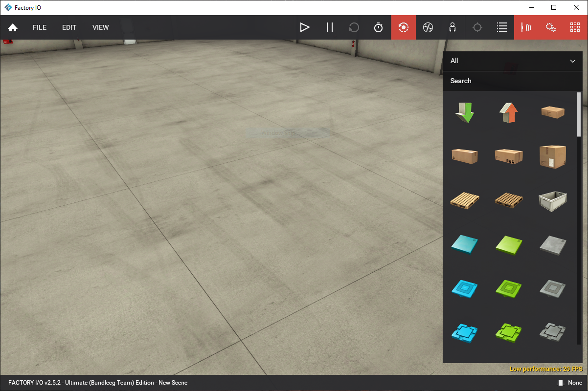Screen dimensions: 588x391
Task: Toggle the parts palette grid icon
Action: click(575, 27)
